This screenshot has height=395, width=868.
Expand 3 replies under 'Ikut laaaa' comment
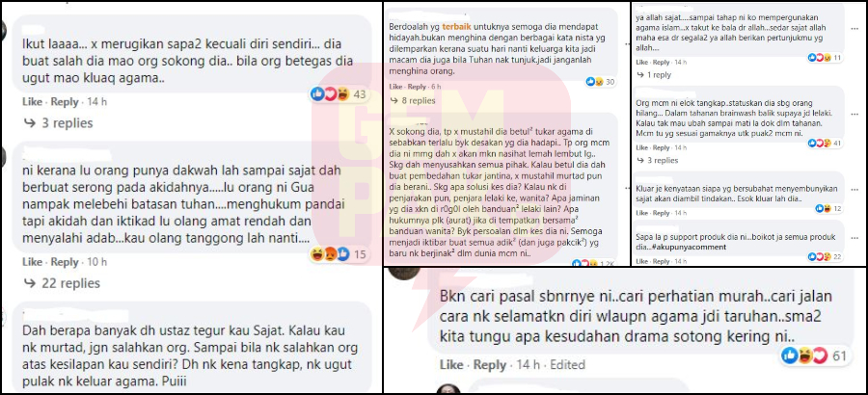(57, 122)
